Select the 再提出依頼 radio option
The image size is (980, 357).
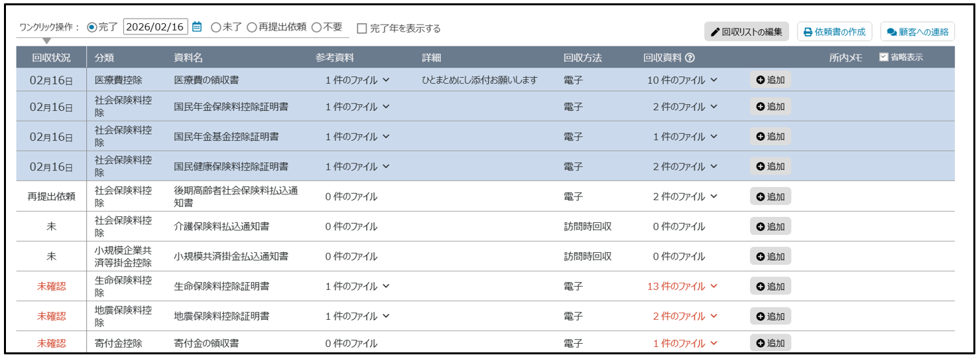coord(251,28)
